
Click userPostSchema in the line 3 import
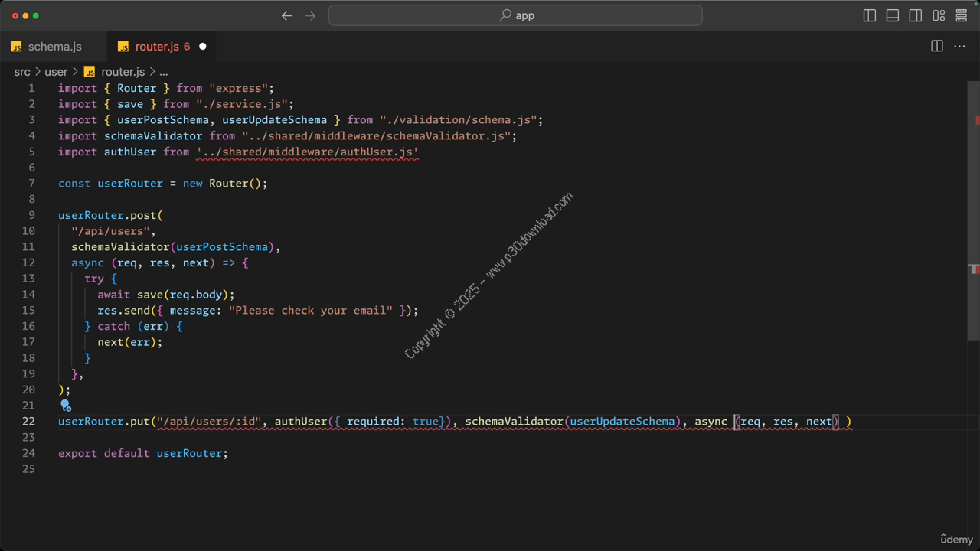pos(162,120)
